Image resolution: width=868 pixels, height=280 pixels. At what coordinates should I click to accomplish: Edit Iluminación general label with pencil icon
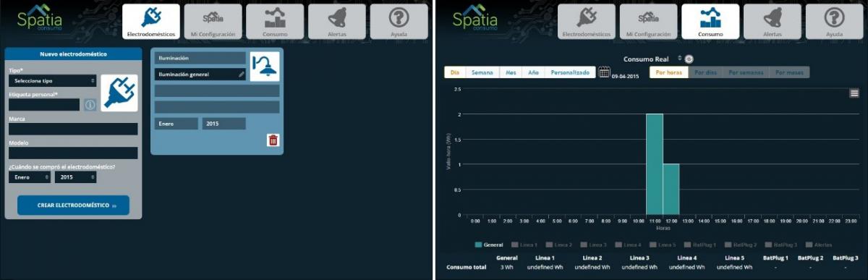[242, 74]
